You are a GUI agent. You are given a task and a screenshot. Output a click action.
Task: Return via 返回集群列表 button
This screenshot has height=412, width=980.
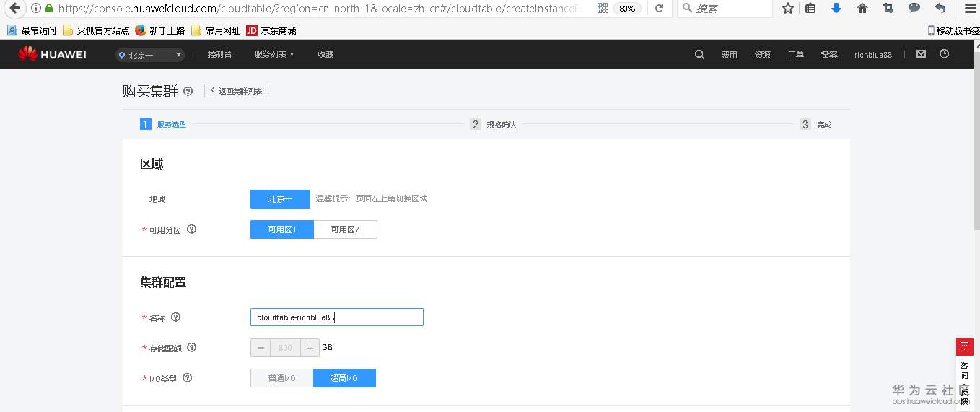(x=236, y=91)
